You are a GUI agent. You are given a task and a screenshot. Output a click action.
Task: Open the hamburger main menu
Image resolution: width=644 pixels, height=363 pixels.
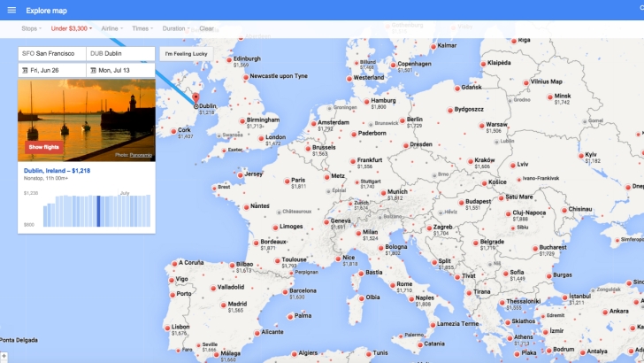(11, 10)
